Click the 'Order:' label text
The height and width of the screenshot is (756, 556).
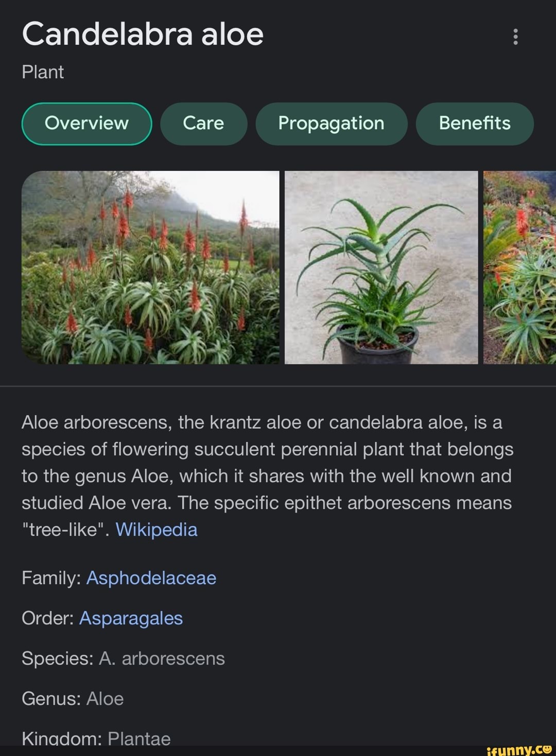47,618
